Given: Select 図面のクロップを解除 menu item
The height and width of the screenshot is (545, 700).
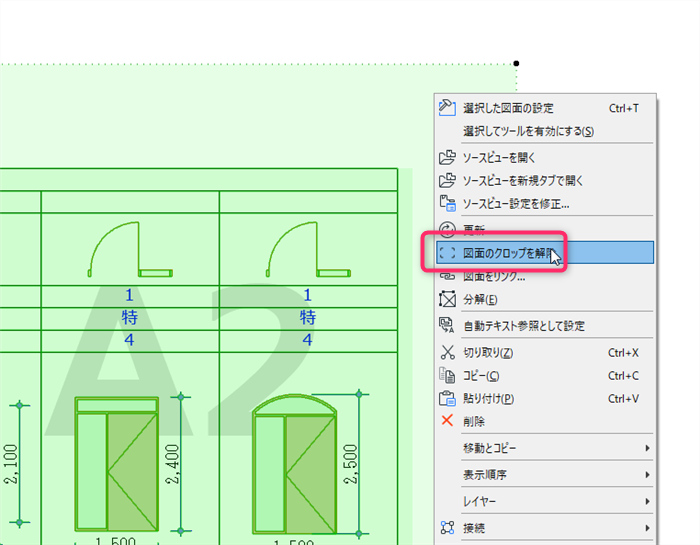Looking at the screenshot, I should coord(545,253).
